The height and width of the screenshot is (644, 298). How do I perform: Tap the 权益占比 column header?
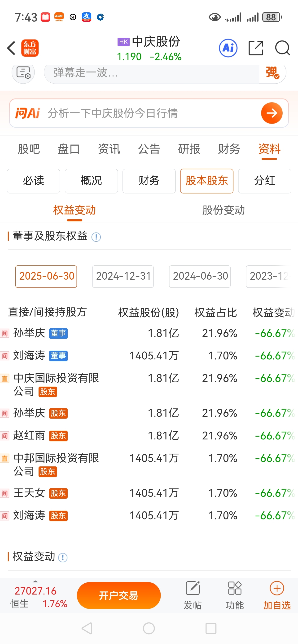(x=216, y=313)
